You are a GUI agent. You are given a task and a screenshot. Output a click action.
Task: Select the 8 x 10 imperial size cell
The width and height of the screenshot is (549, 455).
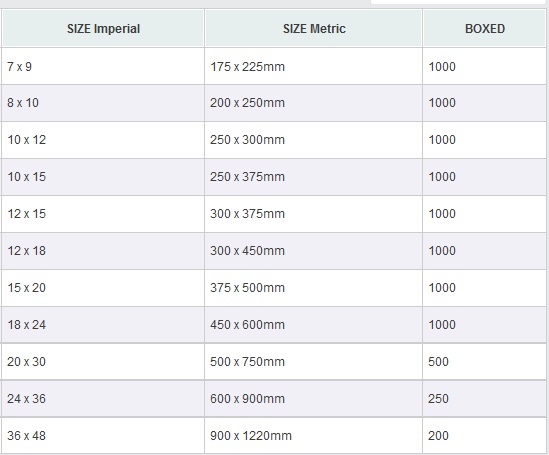(x=103, y=103)
